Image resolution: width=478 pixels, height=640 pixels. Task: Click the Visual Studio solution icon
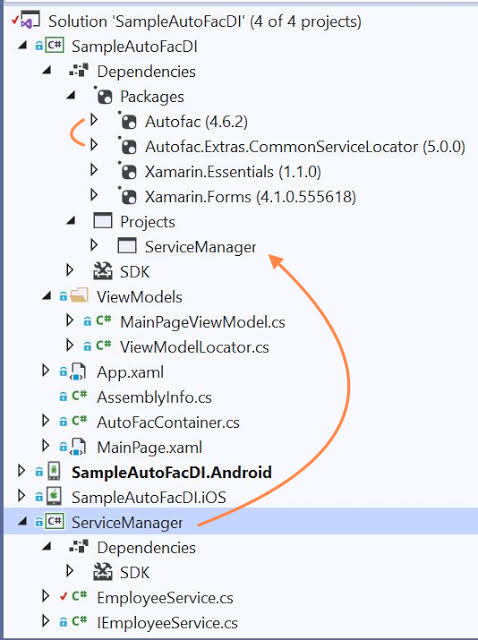click(29, 20)
